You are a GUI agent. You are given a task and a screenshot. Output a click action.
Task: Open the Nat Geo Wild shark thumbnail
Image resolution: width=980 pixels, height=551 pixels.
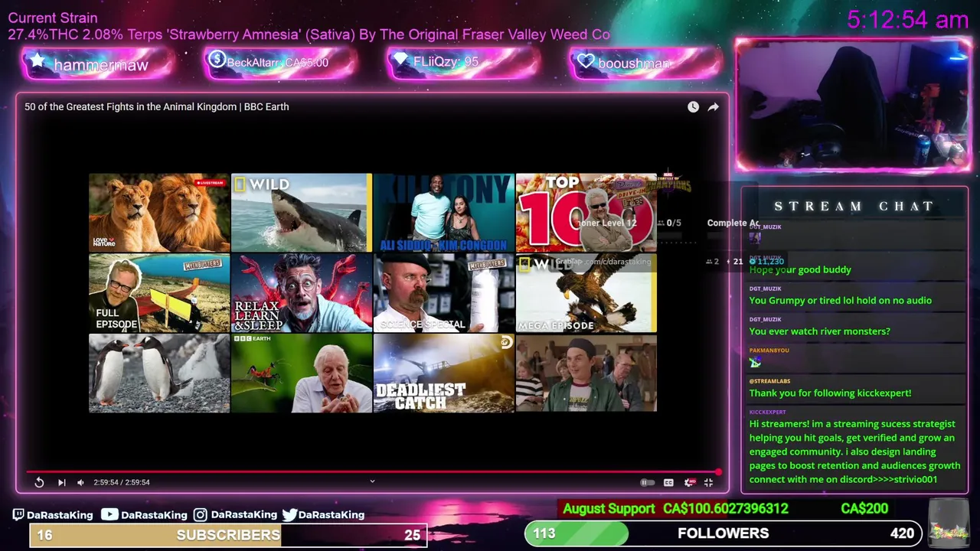[302, 213]
